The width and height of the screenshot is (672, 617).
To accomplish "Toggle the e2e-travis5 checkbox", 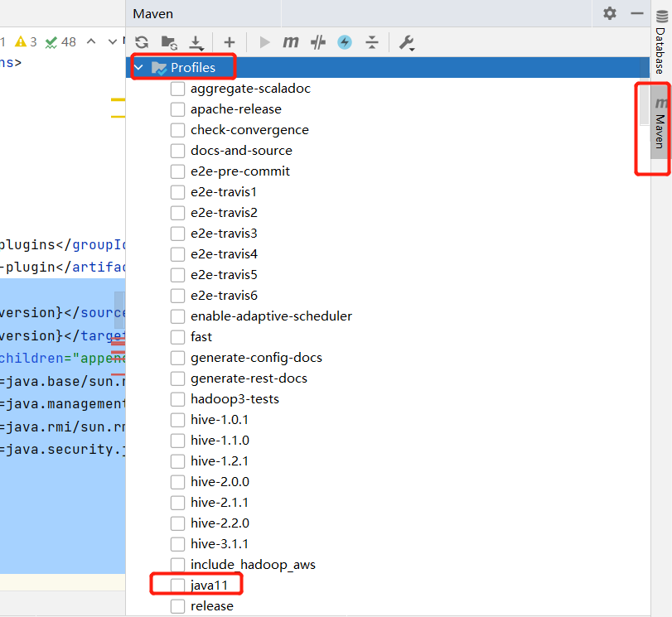I will click(x=177, y=275).
